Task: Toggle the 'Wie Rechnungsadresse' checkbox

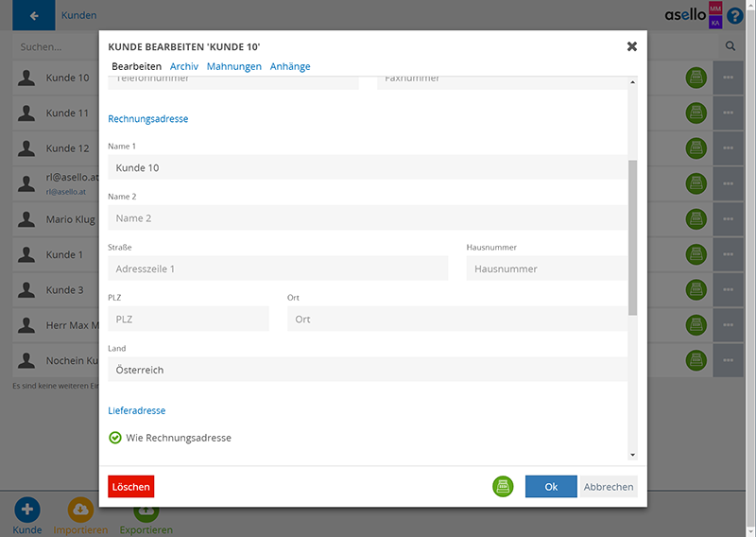Action: pyautogui.click(x=115, y=438)
